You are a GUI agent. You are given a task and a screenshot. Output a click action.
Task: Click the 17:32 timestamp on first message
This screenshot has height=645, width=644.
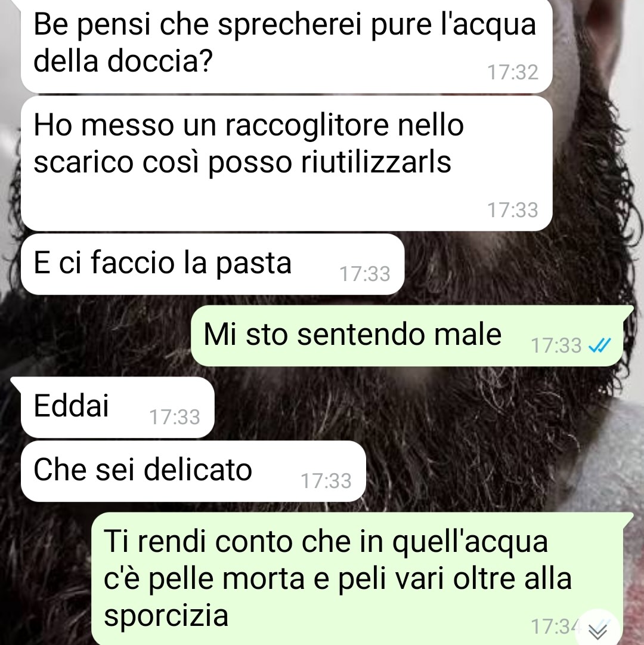point(512,72)
